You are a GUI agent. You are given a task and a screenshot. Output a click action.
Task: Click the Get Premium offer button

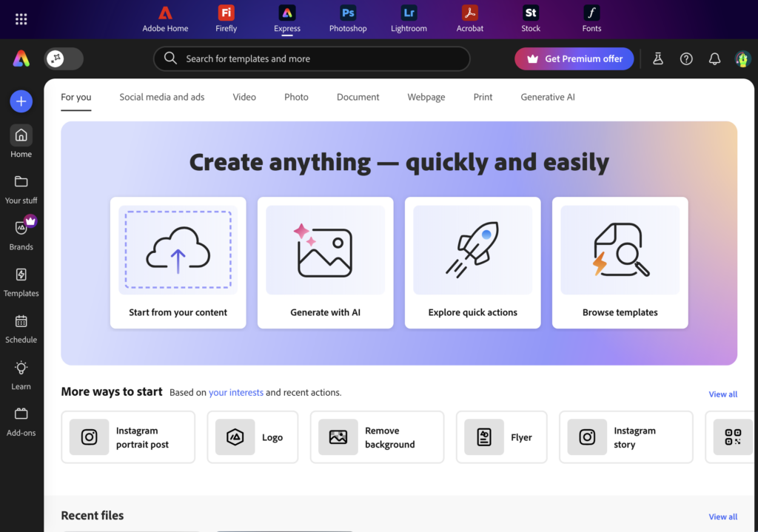point(574,59)
